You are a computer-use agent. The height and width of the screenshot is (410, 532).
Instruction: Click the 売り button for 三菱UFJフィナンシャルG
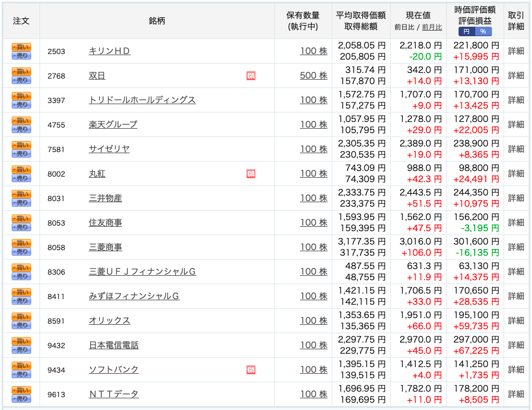[x=21, y=276]
